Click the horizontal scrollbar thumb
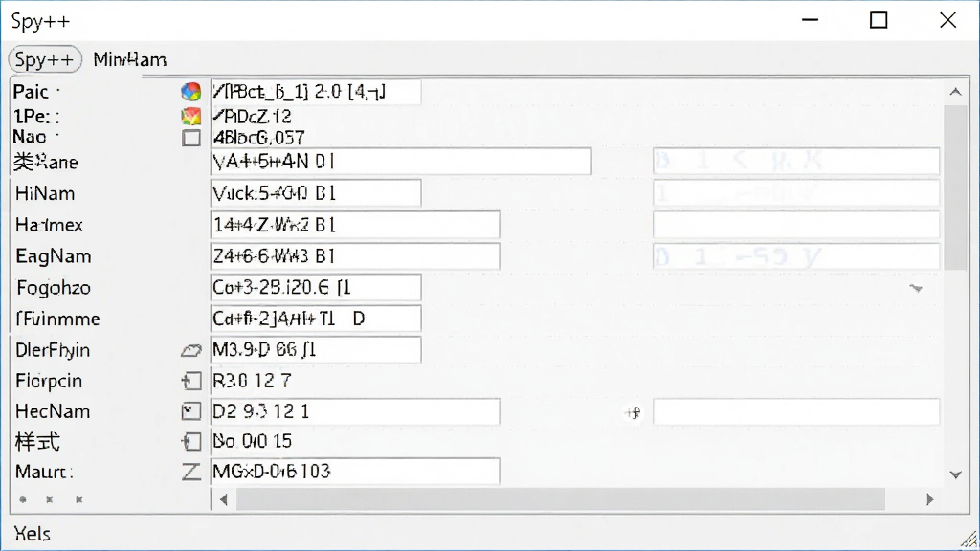The width and height of the screenshot is (980, 551). point(561,499)
